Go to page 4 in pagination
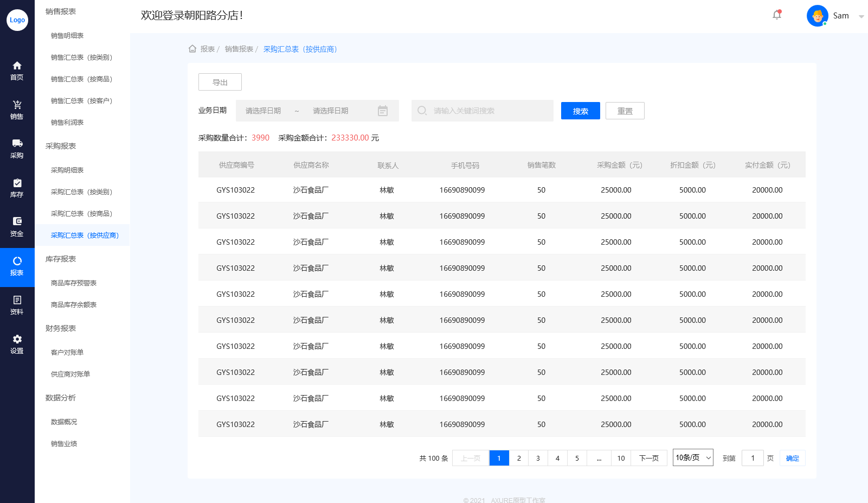 pos(557,458)
